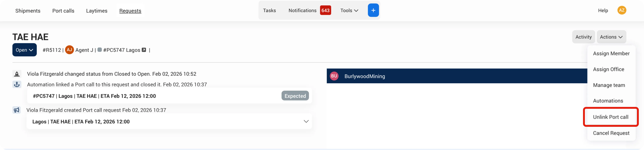Switch to Port calls tab

click(63, 11)
